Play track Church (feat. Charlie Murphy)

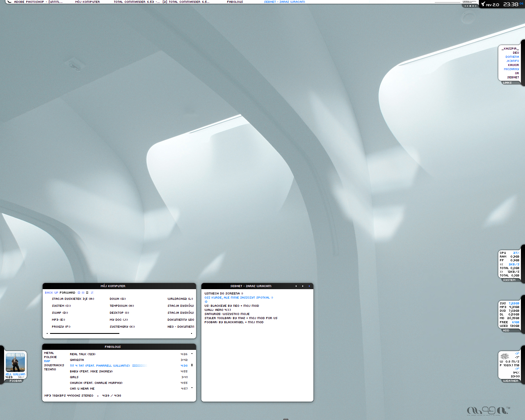tap(96, 383)
